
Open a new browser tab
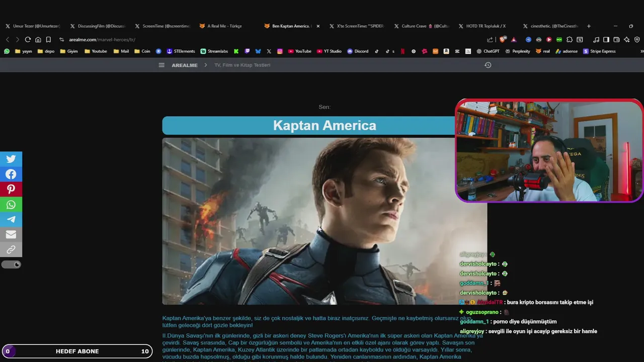[x=589, y=26]
